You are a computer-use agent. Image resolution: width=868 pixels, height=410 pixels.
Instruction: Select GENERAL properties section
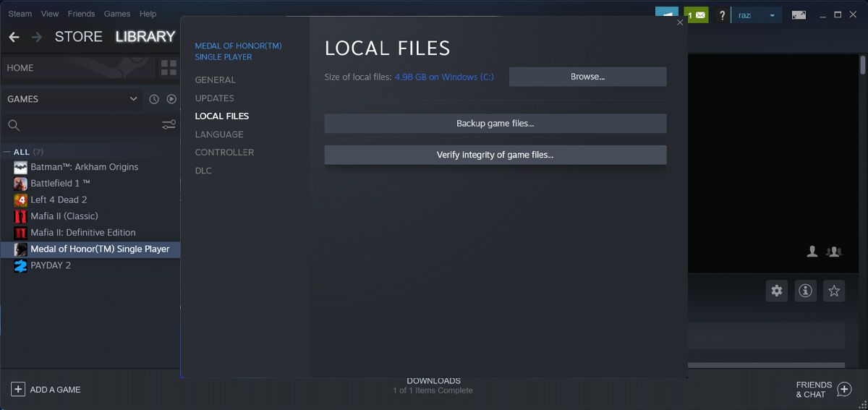tap(215, 80)
